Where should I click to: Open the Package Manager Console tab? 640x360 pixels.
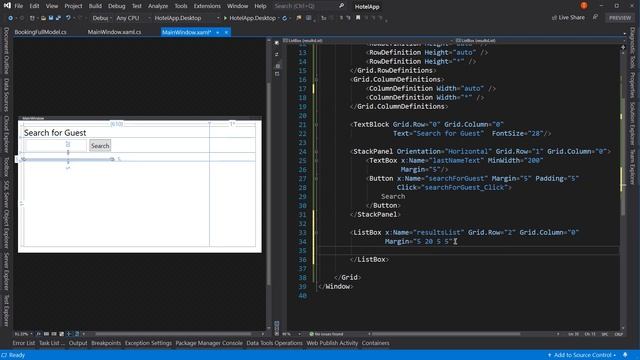pos(209,343)
